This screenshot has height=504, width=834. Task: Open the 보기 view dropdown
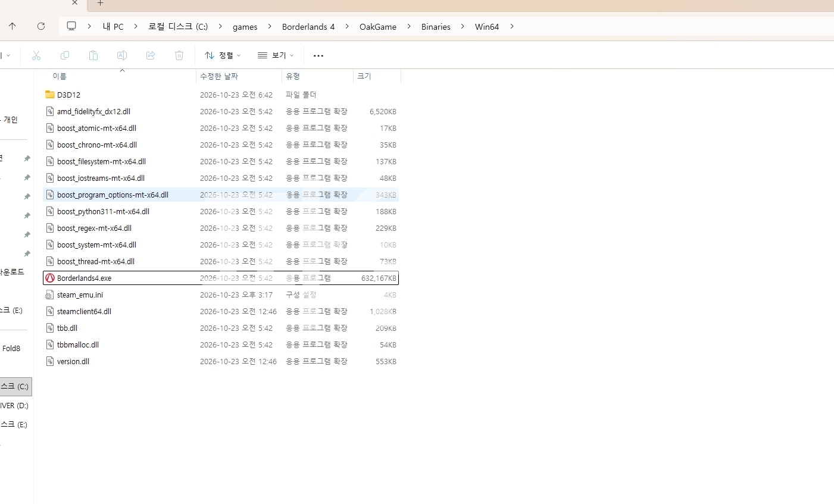coord(276,55)
